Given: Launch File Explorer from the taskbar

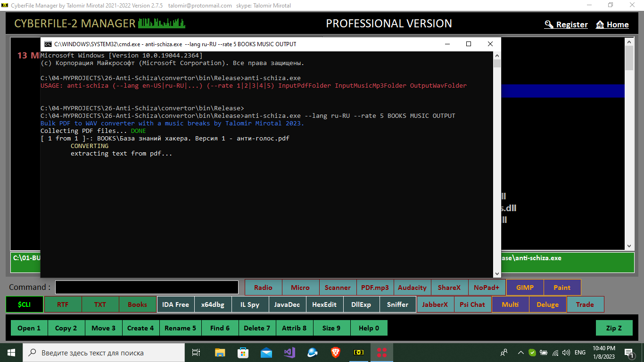Looking at the screenshot, I should click(220, 353).
